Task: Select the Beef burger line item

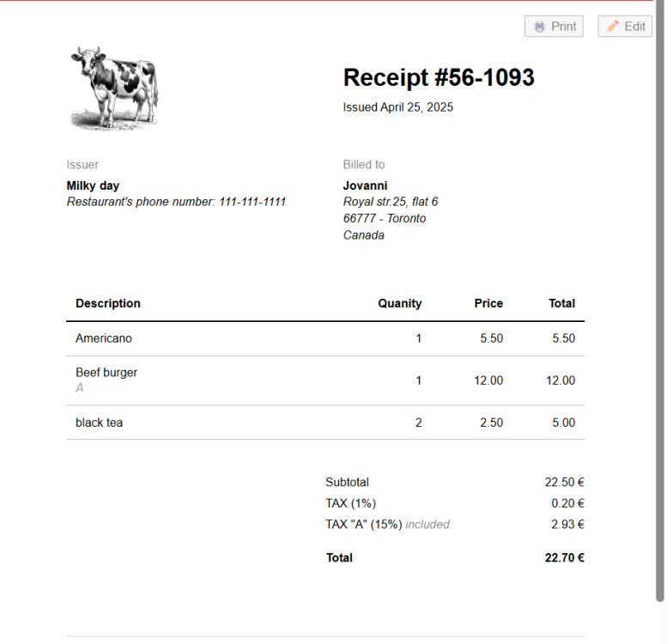Action: 106,373
